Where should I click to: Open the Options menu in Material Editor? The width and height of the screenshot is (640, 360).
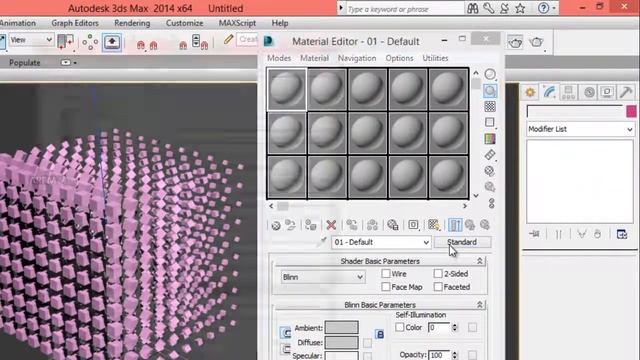point(399,58)
